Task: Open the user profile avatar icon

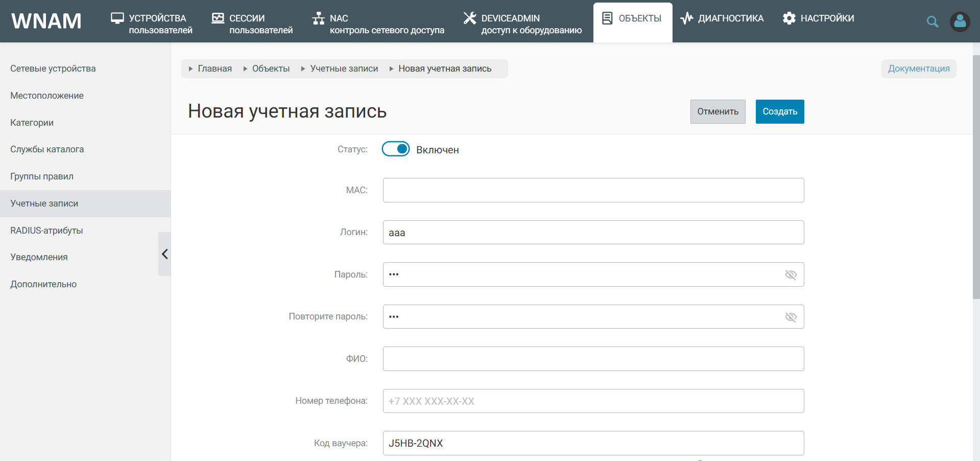Action: 960,21
